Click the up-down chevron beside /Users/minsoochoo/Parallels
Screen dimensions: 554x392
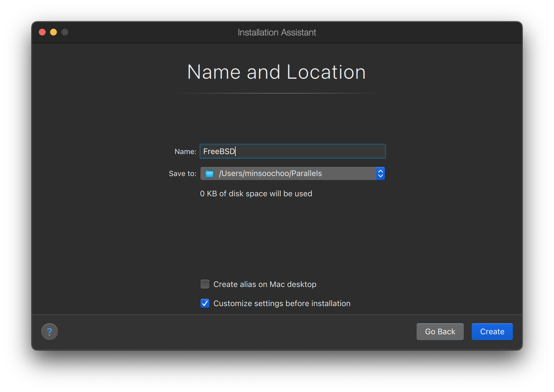tap(380, 173)
